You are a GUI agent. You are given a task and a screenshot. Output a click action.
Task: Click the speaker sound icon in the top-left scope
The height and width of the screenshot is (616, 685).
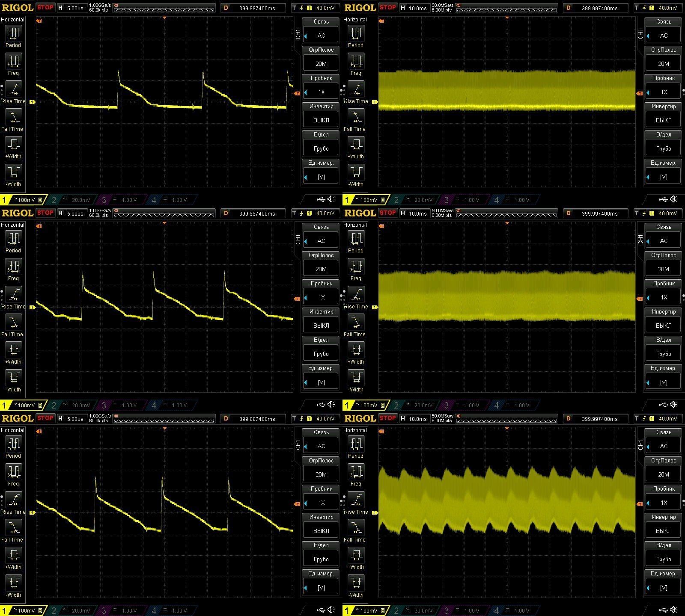331,199
